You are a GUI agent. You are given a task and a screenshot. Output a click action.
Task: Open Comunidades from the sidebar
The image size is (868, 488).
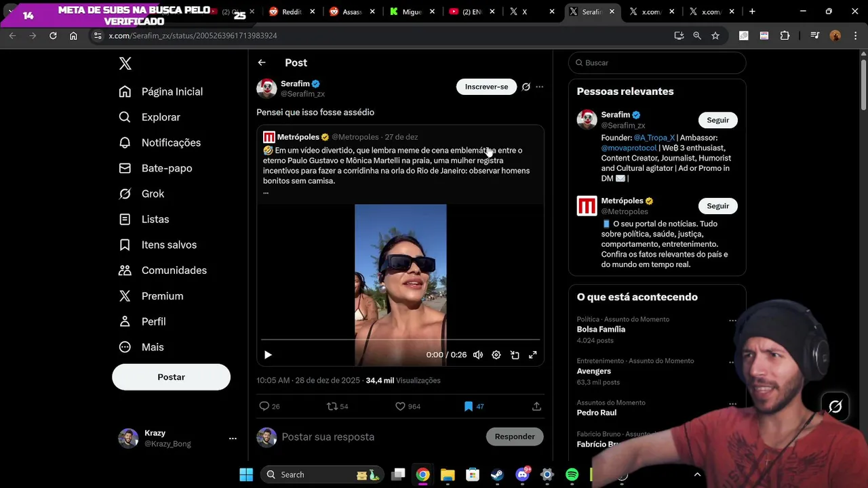[x=163, y=270]
